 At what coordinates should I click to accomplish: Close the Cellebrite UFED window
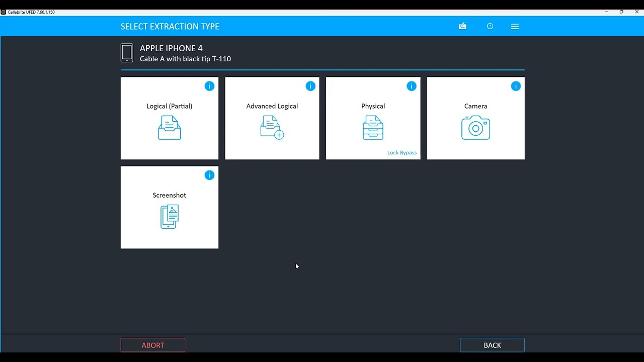tap(636, 12)
